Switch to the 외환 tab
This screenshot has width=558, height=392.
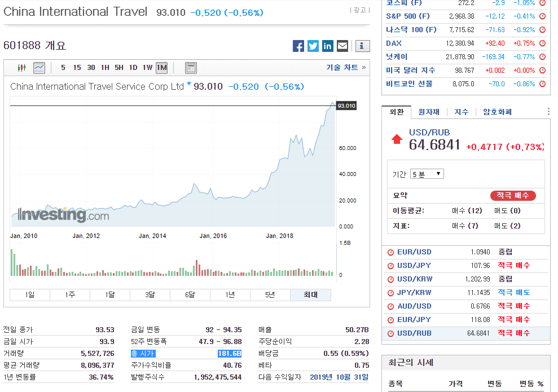pyautogui.click(x=397, y=112)
